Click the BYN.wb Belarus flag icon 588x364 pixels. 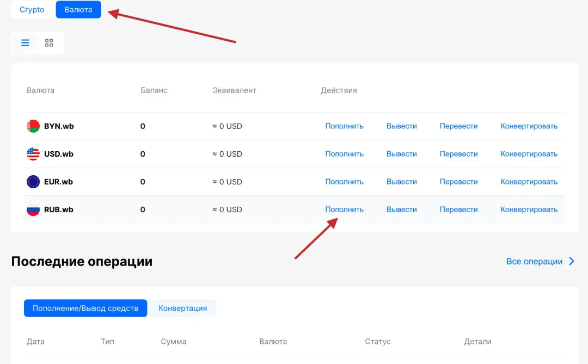point(33,126)
